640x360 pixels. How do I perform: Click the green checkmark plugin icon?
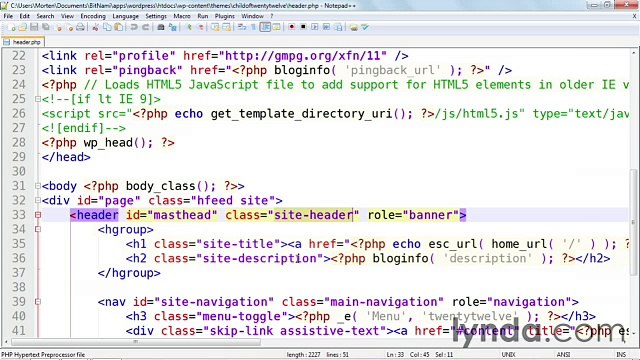pos(365,27)
